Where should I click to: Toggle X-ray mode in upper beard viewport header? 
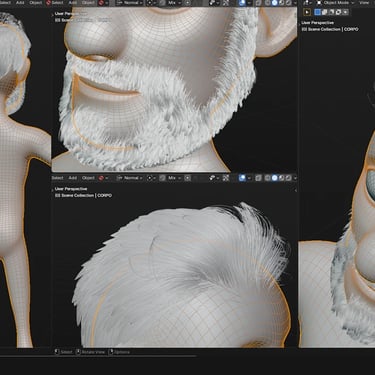258,3
